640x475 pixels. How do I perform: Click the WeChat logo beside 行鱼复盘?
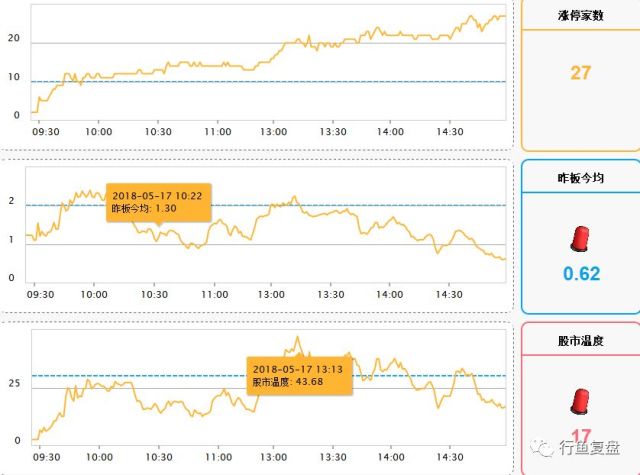click(544, 448)
